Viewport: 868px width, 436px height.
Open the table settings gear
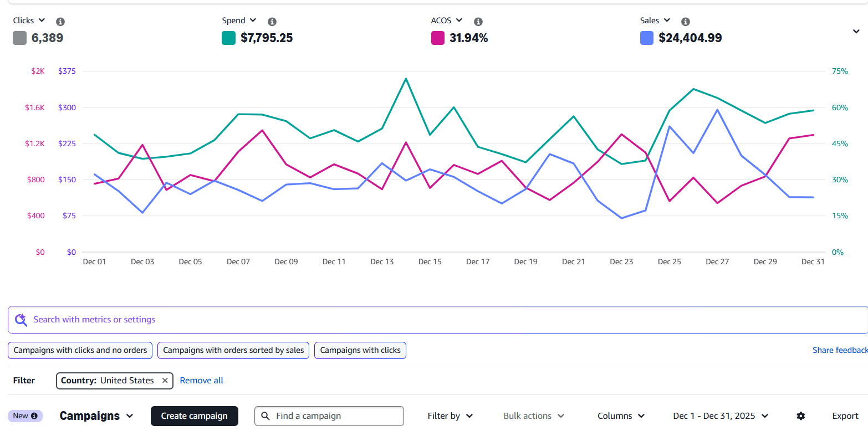coord(800,416)
